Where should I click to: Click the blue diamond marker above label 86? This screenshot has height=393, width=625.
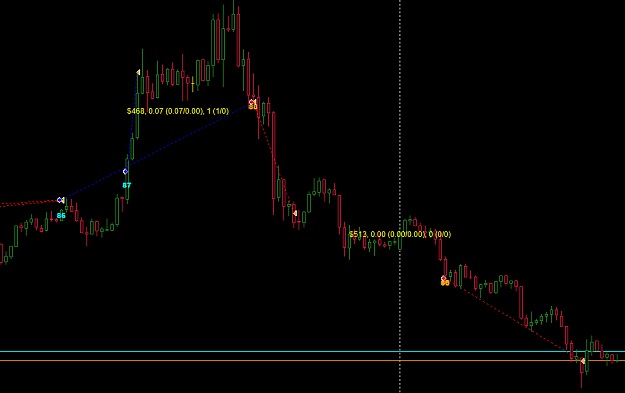(x=59, y=200)
